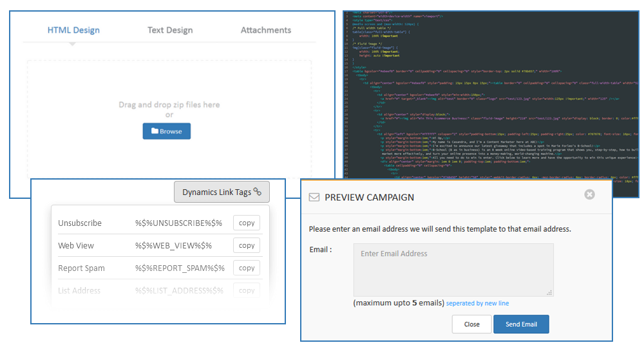Click the textarea resize grip in email field
644x354 pixels.
549,293
